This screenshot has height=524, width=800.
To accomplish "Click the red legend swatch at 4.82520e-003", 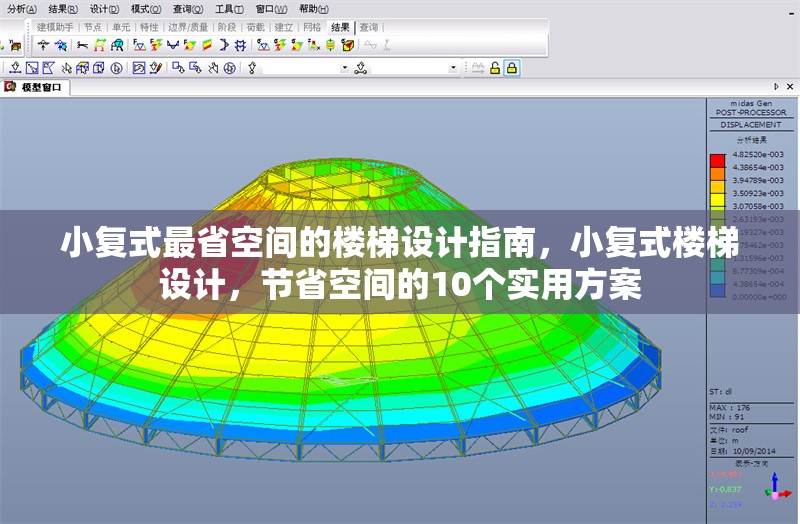I will pyautogui.click(x=717, y=161).
